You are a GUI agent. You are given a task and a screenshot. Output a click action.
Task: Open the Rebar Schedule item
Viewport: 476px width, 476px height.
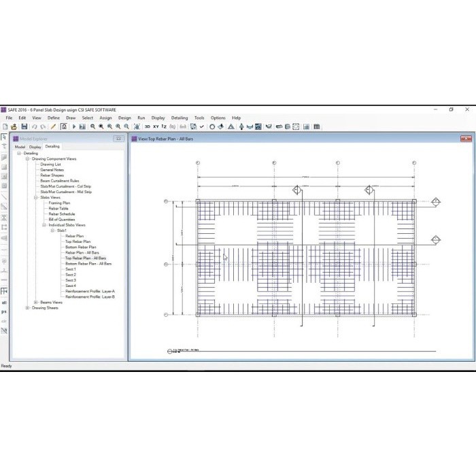coord(62,214)
